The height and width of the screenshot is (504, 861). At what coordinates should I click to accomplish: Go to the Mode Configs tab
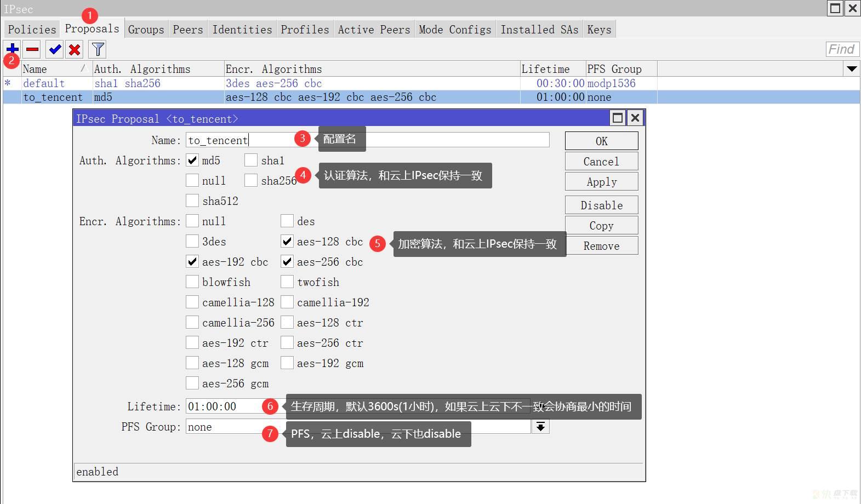tap(455, 30)
